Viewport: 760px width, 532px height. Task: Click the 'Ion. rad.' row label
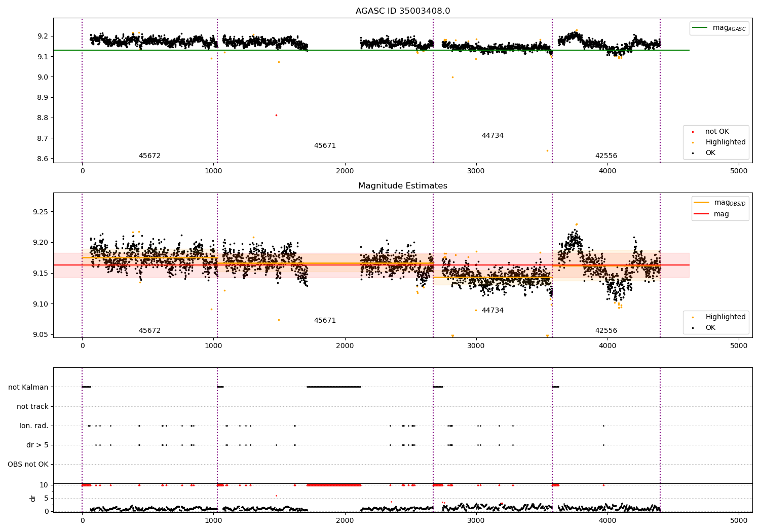[34, 426]
